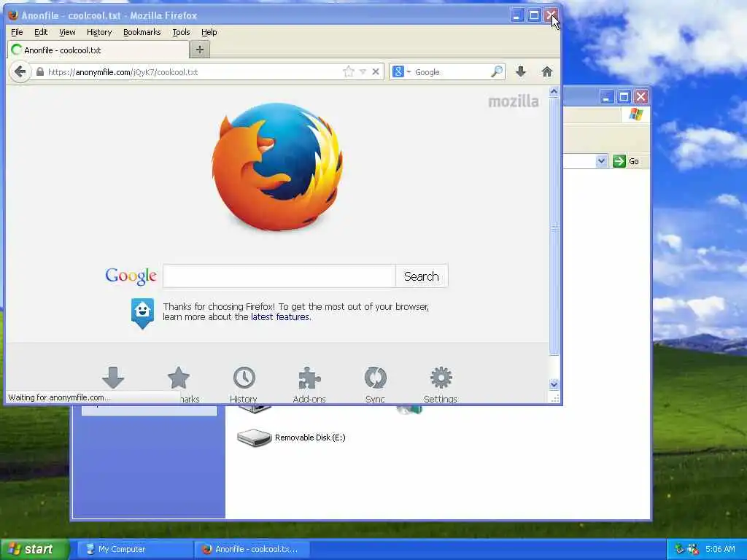Screen dimensions: 747x560
Task: Click the padlock site identity icon
Action: click(40, 72)
